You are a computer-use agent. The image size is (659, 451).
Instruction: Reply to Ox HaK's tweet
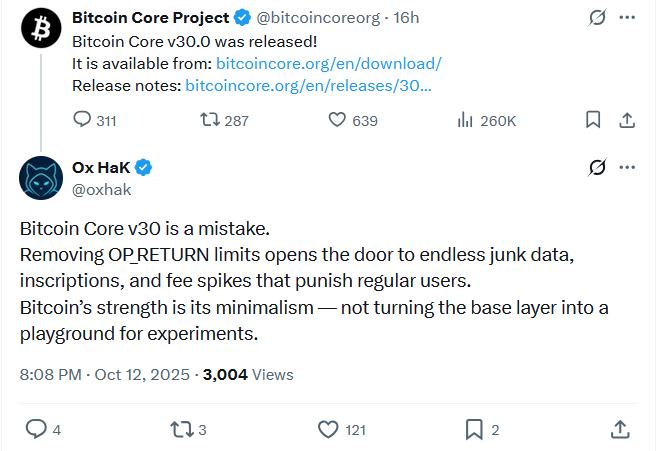tap(36, 429)
